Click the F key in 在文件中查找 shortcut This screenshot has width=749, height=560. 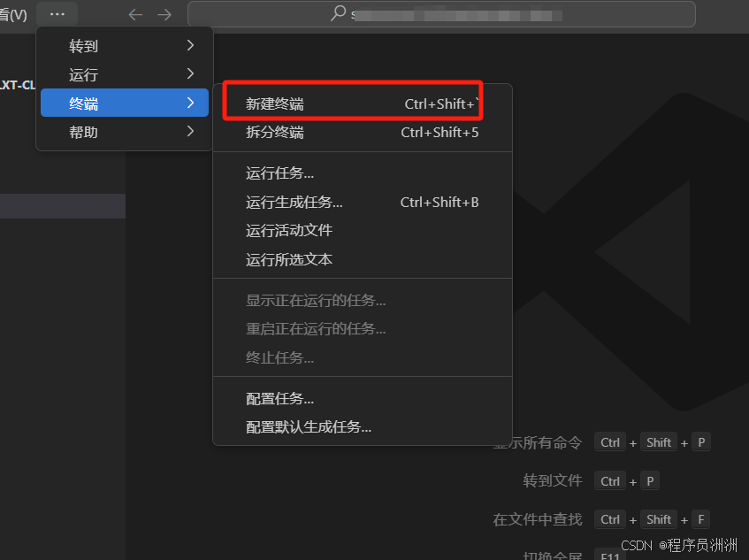click(x=700, y=519)
